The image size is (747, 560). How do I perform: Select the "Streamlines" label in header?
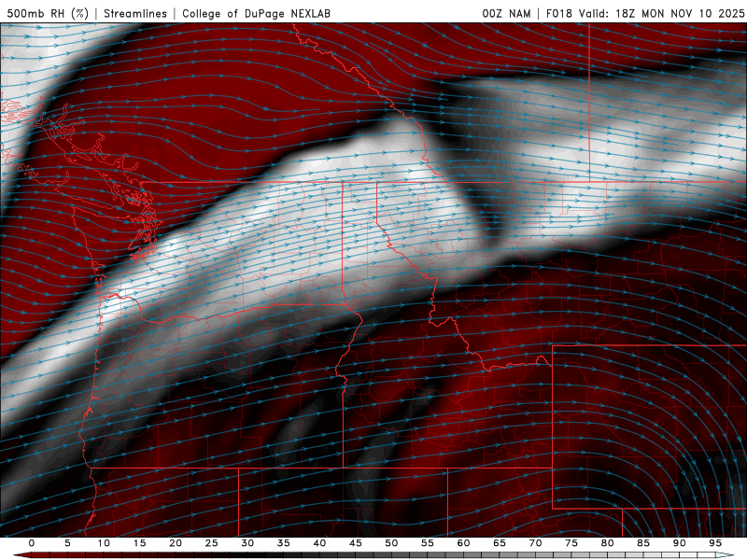(135, 13)
